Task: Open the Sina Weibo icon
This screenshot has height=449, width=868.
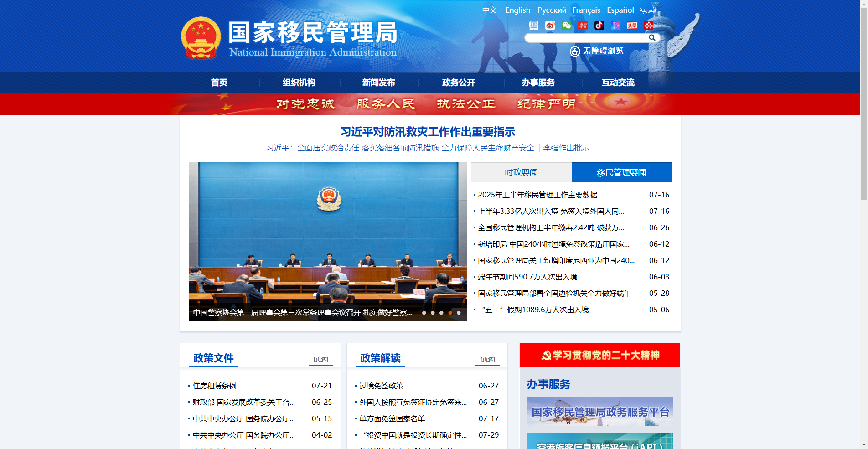Action: (x=550, y=25)
